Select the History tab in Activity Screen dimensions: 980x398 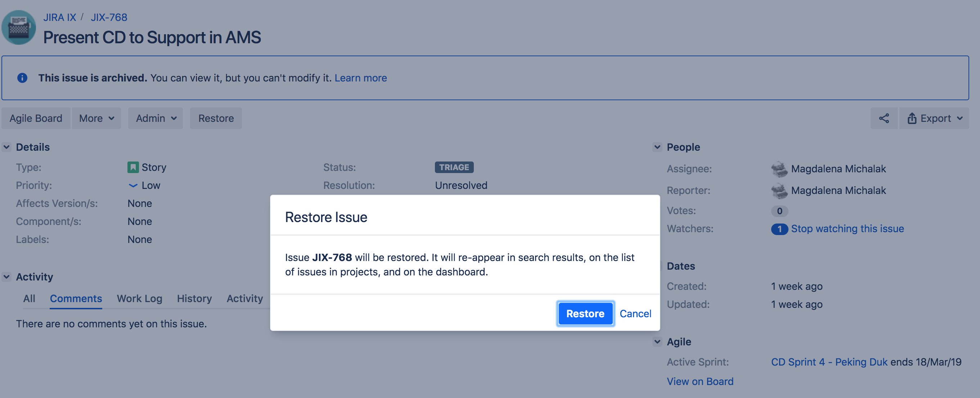pos(194,298)
